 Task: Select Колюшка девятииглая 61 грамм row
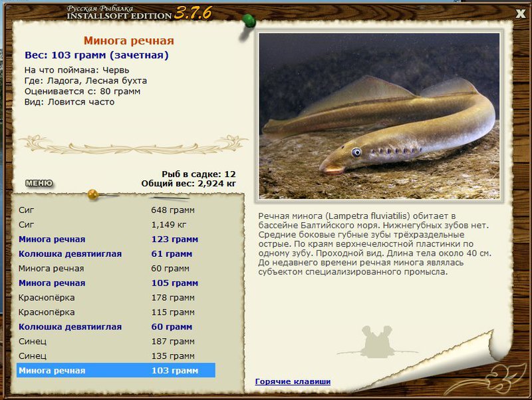pyautogui.click(x=116, y=254)
